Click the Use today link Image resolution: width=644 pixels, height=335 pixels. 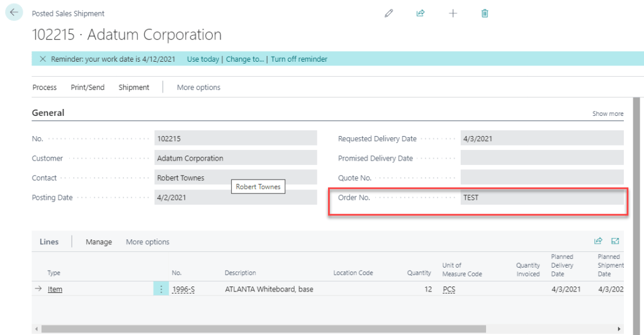pos(203,59)
